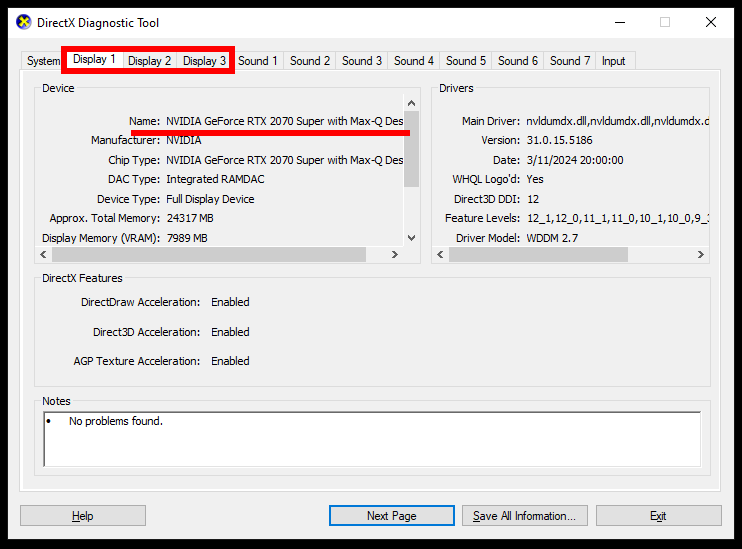Click driver version 31.0.15.5186
The width and height of the screenshot is (742, 549).
tap(559, 141)
